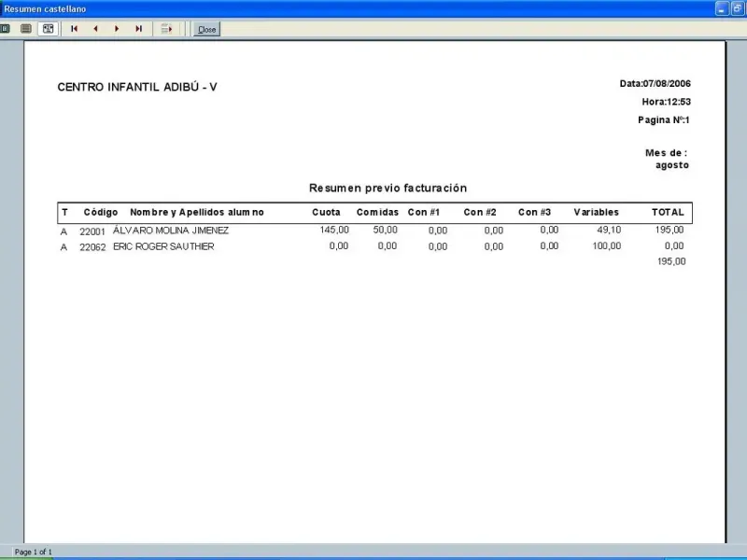Click student code '22062'
The image size is (747, 560).
pyautogui.click(x=92, y=247)
